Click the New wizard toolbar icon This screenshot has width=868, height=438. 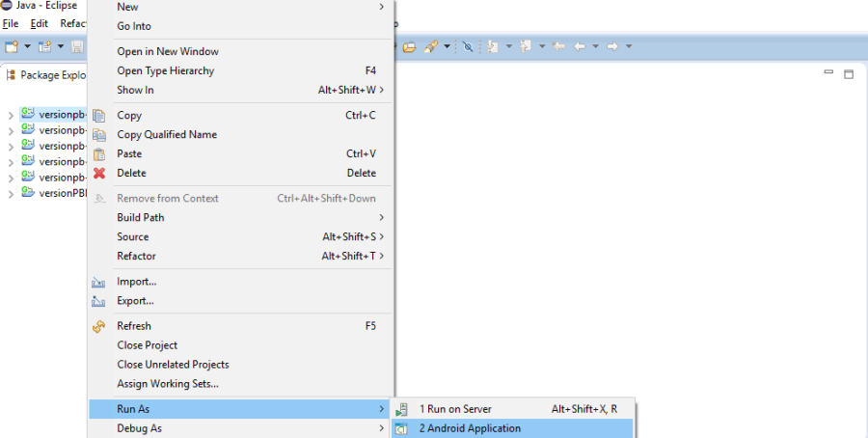12,46
